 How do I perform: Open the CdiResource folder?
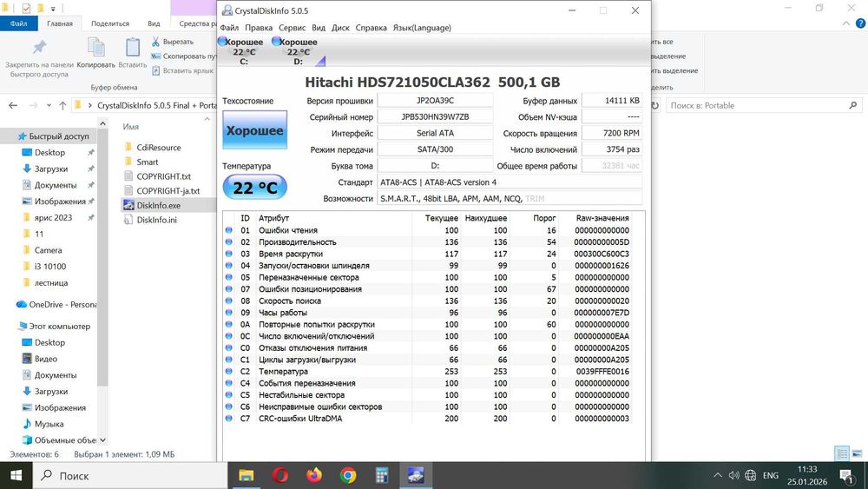coord(158,148)
